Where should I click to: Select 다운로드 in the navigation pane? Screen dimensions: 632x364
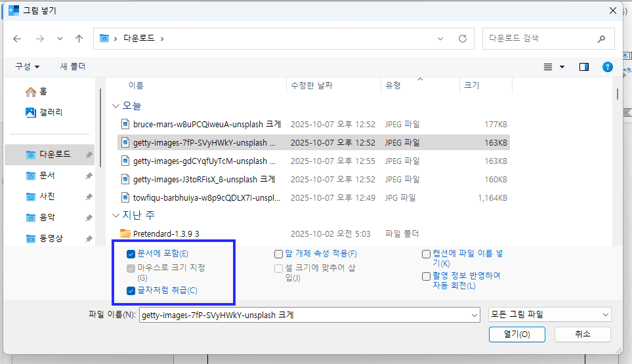54,155
